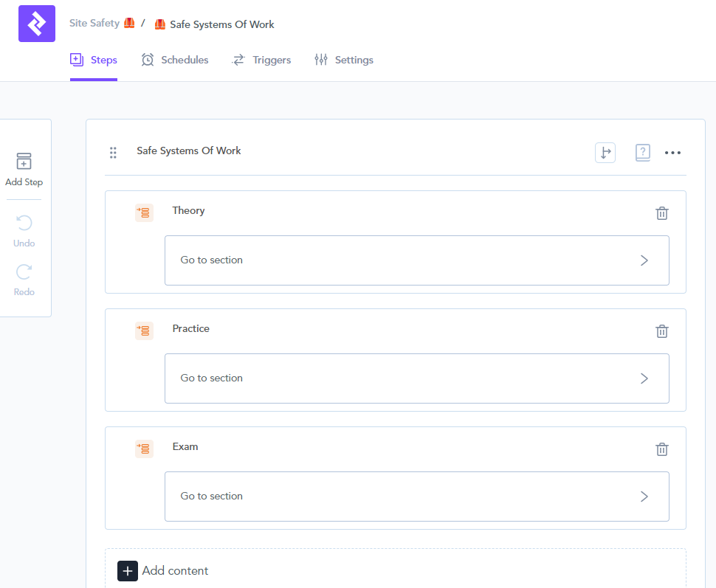Expand the Exam Go to section chevron
The width and height of the screenshot is (716, 588).
pyautogui.click(x=644, y=497)
